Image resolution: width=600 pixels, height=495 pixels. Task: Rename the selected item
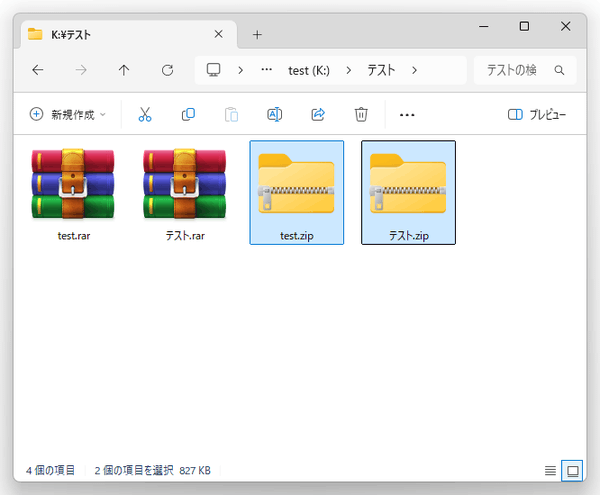(x=274, y=114)
